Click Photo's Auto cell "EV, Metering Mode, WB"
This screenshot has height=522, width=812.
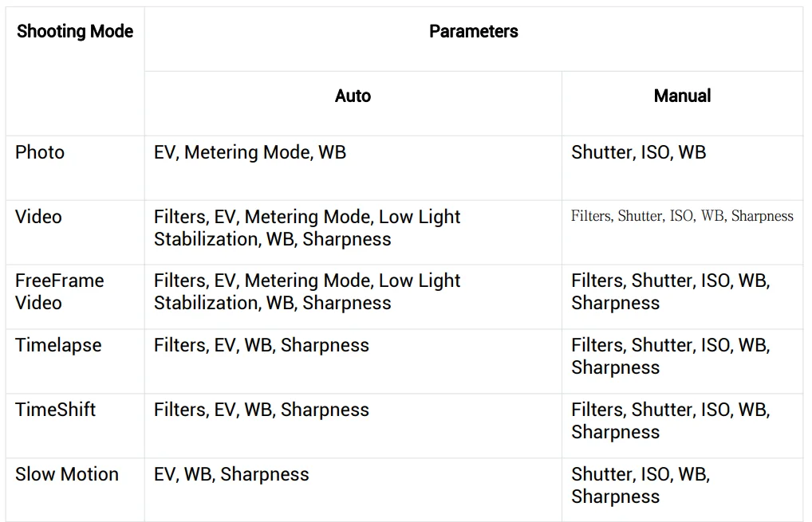click(x=250, y=152)
